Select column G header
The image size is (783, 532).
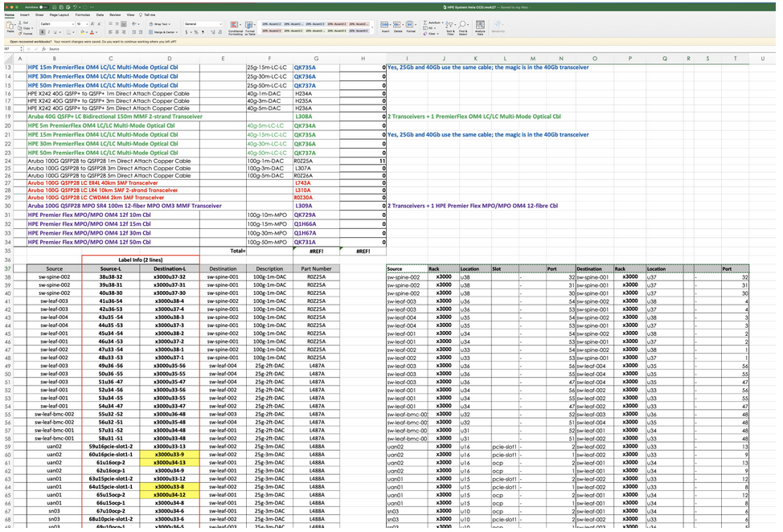tap(316, 59)
